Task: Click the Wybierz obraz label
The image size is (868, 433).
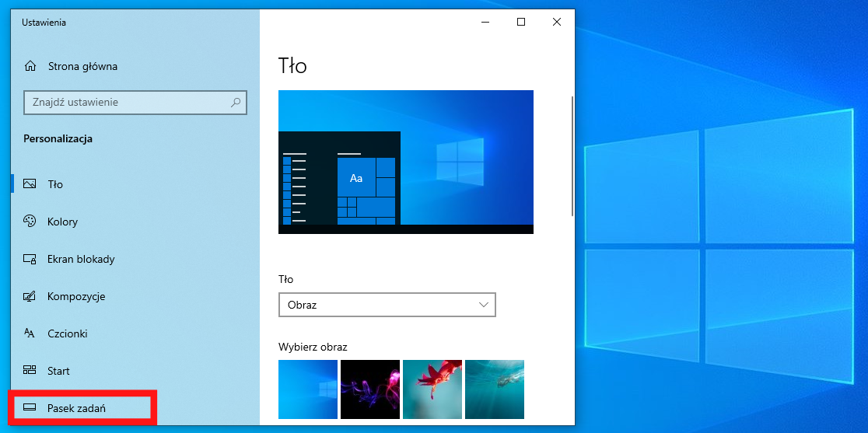Action: pyautogui.click(x=313, y=347)
